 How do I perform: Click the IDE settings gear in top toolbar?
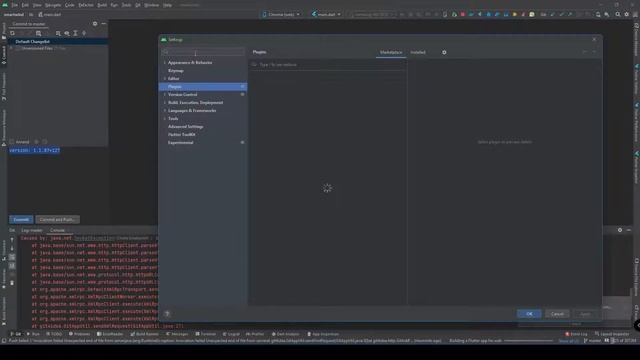[627, 14]
